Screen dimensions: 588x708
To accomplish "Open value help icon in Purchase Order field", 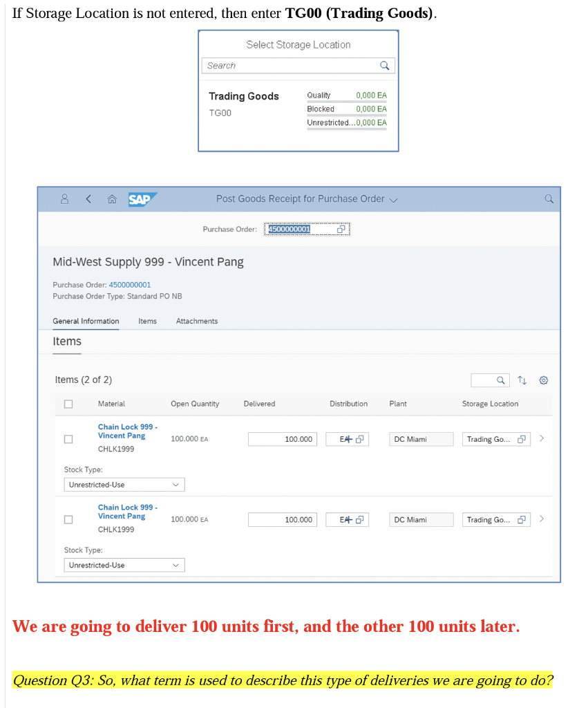I will point(341,230).
